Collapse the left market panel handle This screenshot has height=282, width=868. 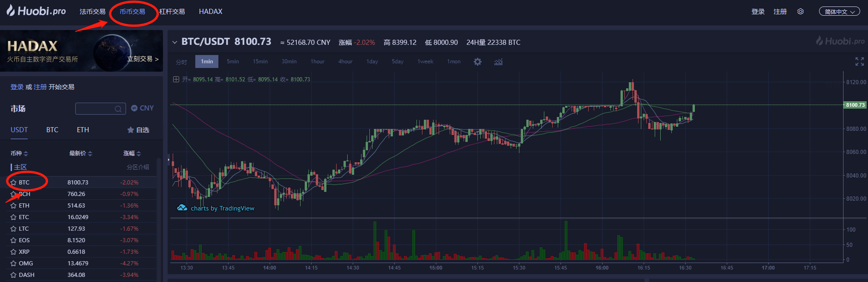point(169,159)
